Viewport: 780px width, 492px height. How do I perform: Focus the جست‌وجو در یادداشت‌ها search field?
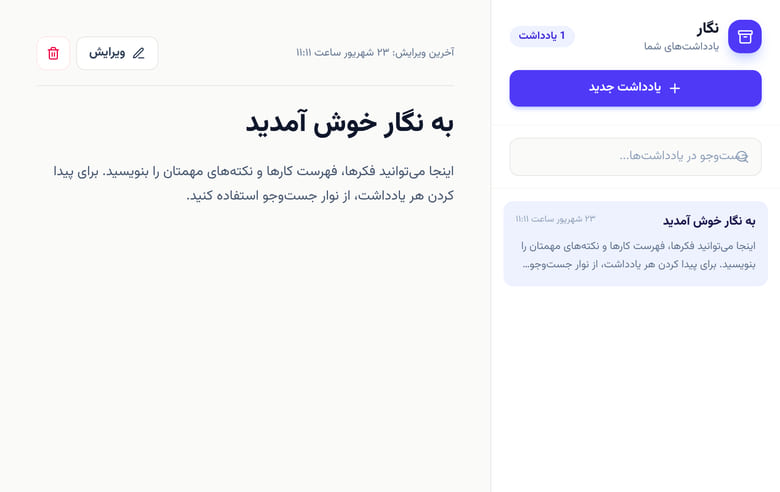[635, 157]
